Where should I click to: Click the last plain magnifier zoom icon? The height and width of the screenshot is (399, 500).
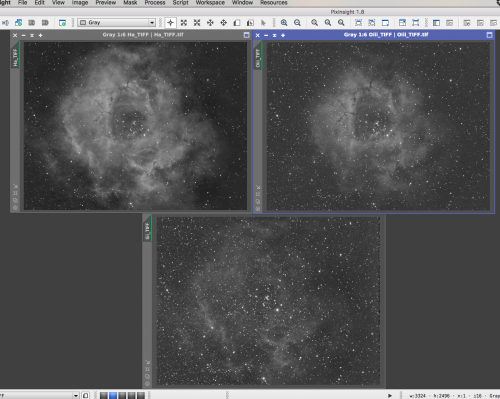pyautogui.click(x=341, y=23)
